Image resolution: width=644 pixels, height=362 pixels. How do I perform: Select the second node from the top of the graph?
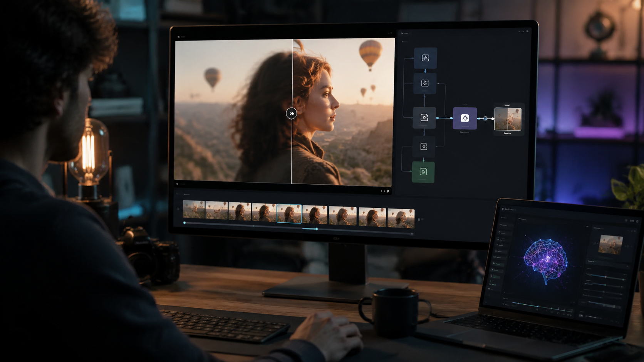click(425, 83)
